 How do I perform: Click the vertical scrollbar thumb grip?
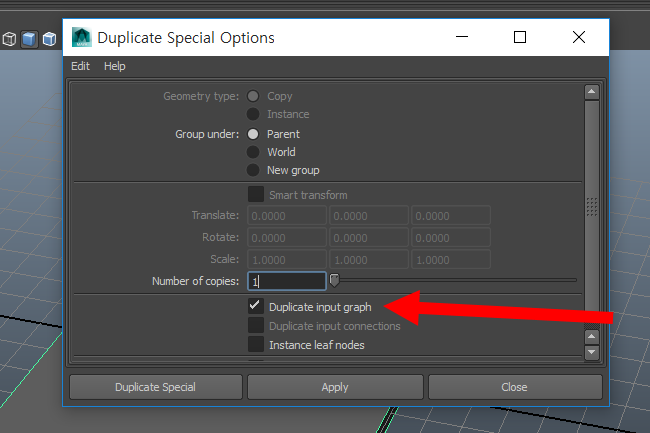point(592,206)
